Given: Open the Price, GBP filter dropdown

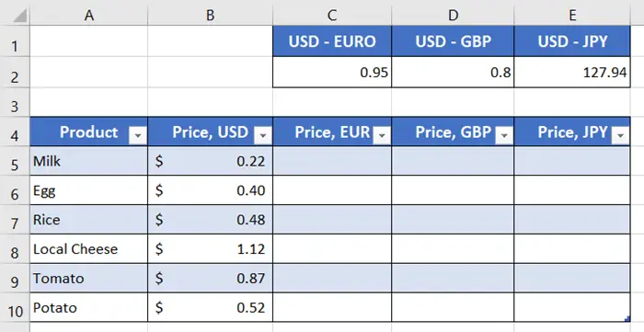Looking at the screenshot, I should 504,135.
